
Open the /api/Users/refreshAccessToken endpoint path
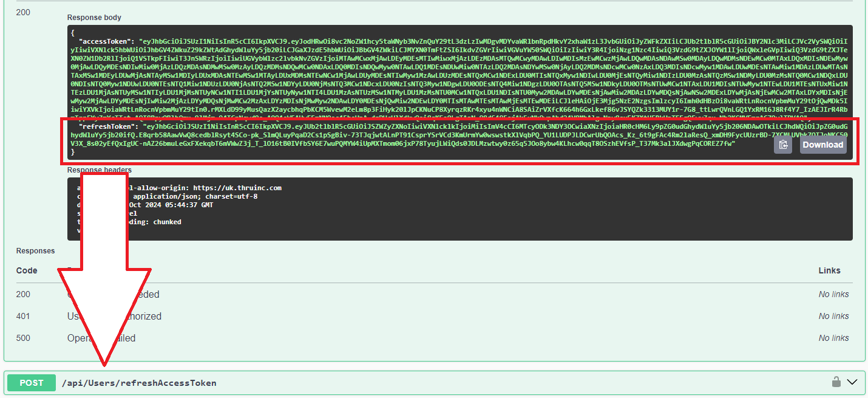[139, 383]
